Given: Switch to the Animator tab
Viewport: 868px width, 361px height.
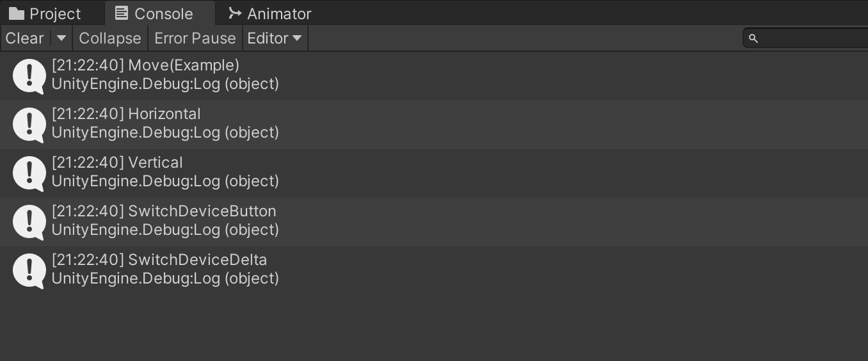Looking at the screenshot, I should tap(279, 13).
